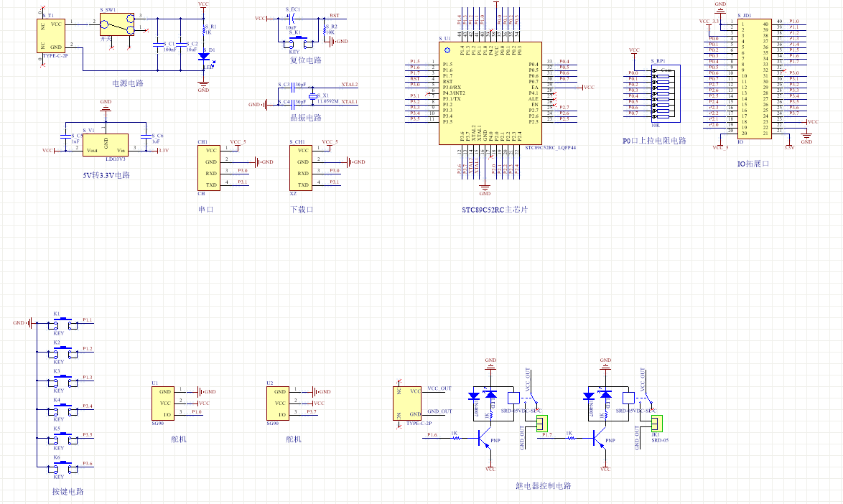The image size is (843, 504).
Task: Click the S_T1 TYPE-C-2P power connector
Action: pyautogui.click(x=52, y=35)
